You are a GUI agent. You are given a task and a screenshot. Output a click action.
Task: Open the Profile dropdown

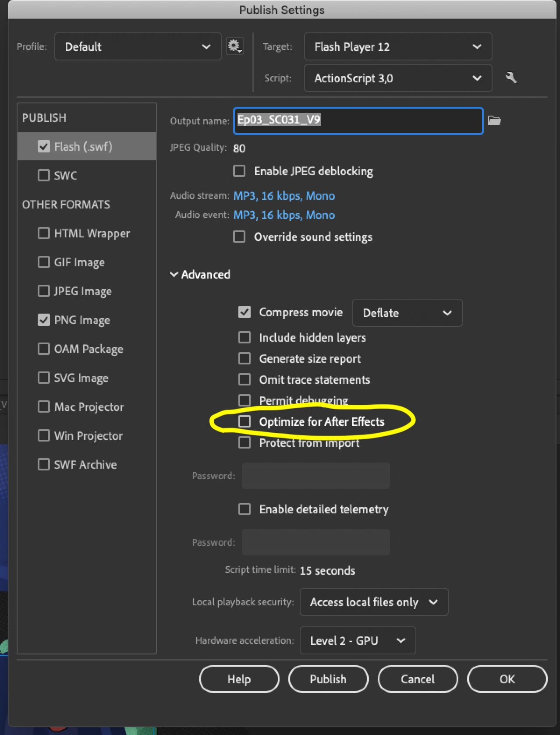click(138, 46)
